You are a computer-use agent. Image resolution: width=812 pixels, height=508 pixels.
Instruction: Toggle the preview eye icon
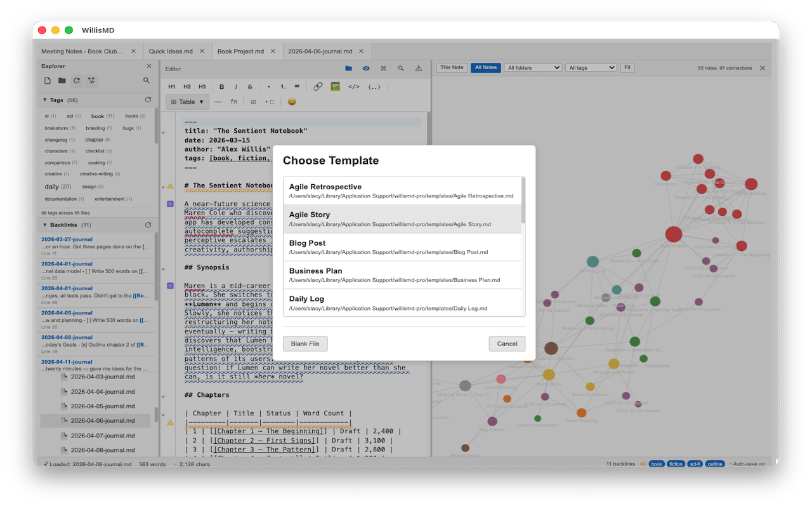(x=366, y=69)
